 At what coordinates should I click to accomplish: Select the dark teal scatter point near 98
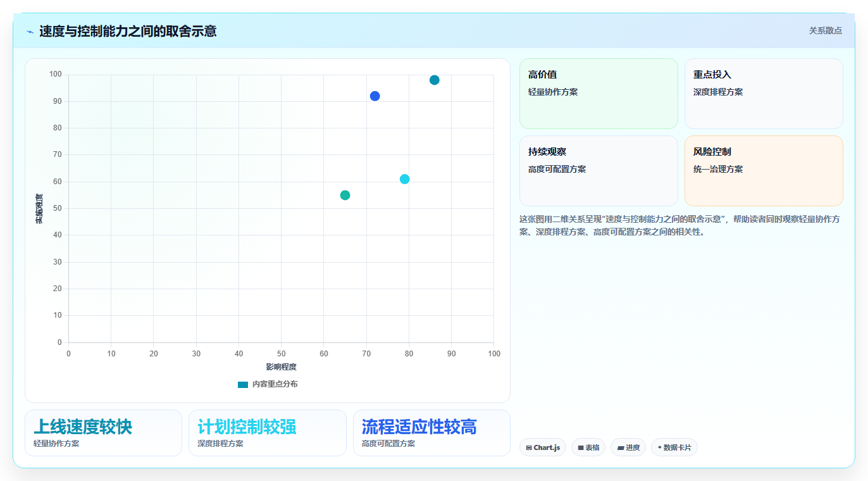435,80
